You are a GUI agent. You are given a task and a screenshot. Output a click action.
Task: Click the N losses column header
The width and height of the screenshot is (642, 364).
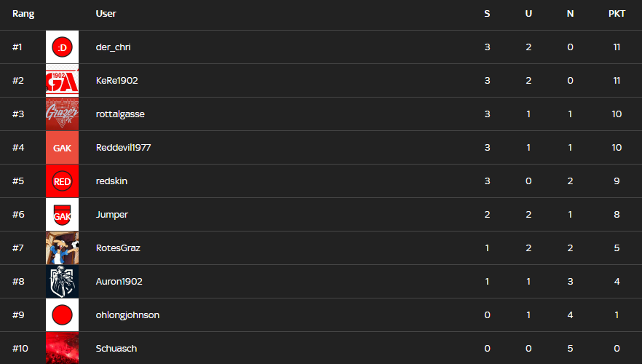pos(570,14)
